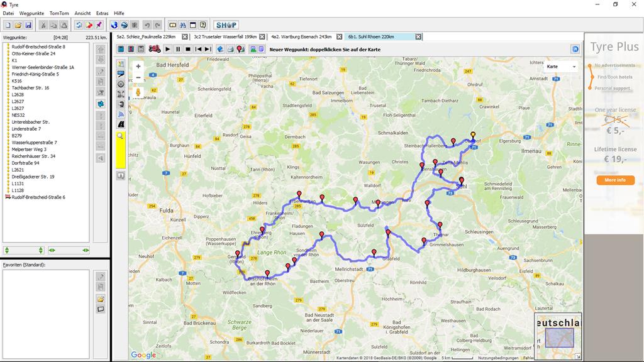
Task: Open the Extras menu
Action: [103, 13]
